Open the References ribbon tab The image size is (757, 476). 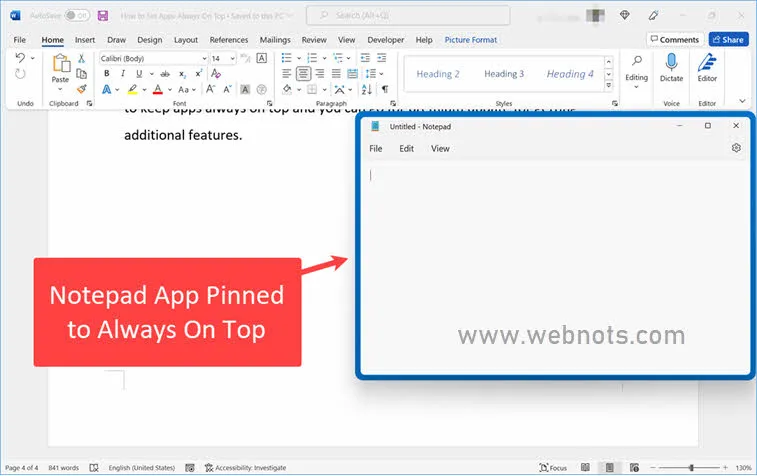(x=229, y=40)
